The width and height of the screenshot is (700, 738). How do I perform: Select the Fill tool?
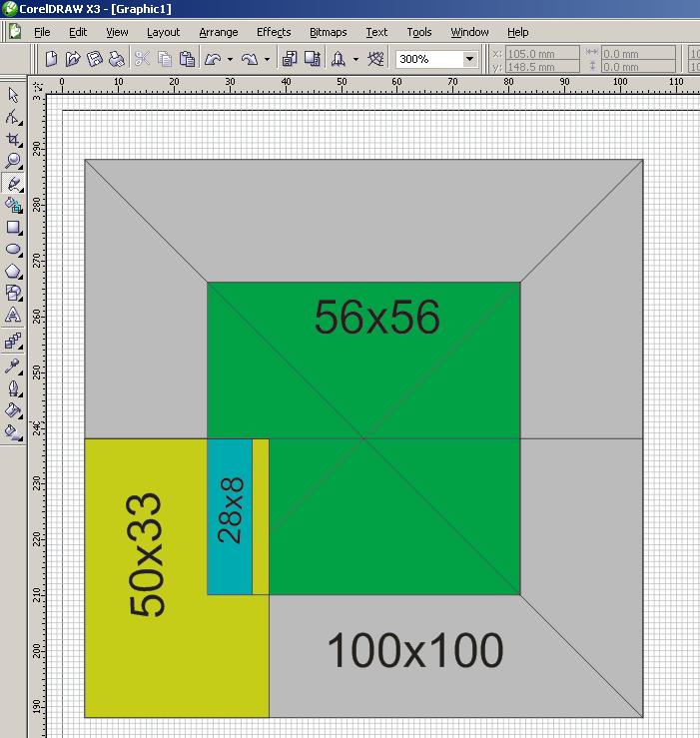(x=13, y=410)
